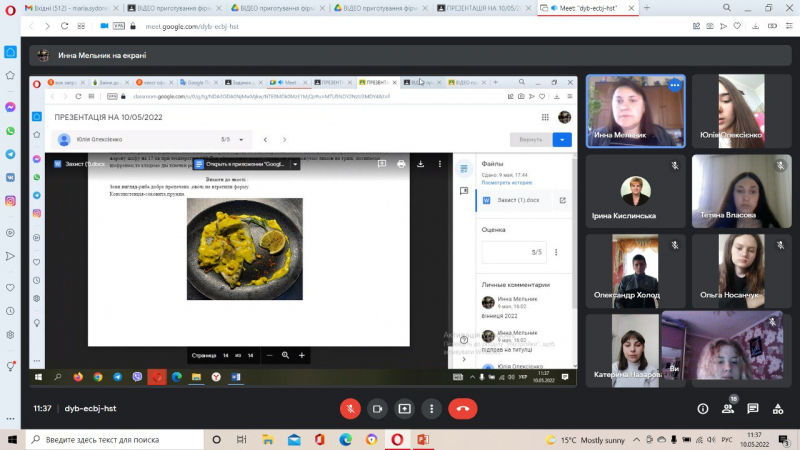
Task: Open Opera sidebar Telegram icon
Action: click(10, 154)
